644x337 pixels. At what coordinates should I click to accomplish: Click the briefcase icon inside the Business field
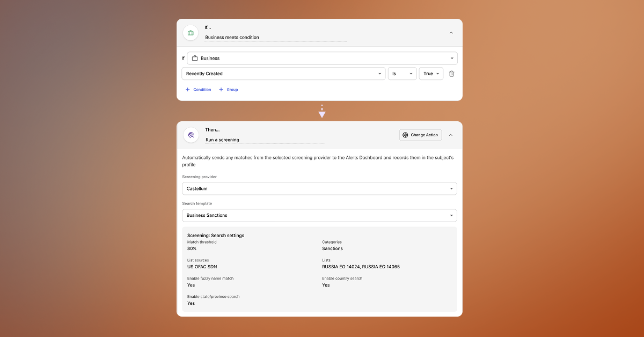click(195, 58)
